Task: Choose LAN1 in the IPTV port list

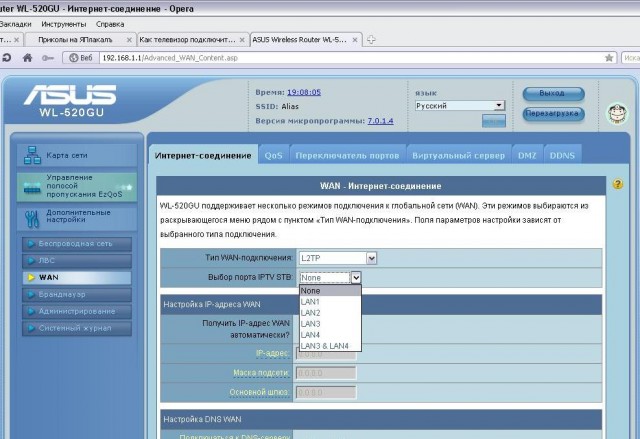Action: tap(330, 302)
